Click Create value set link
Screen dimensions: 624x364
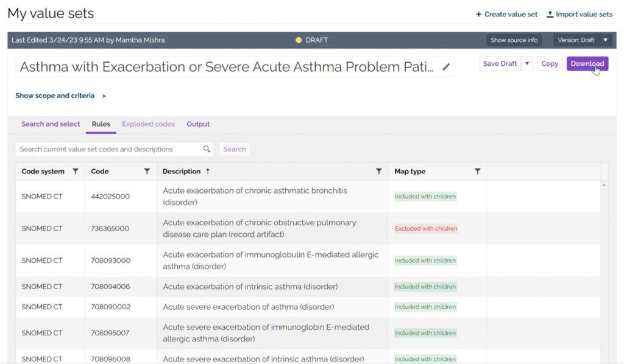[x=506, y=14]
